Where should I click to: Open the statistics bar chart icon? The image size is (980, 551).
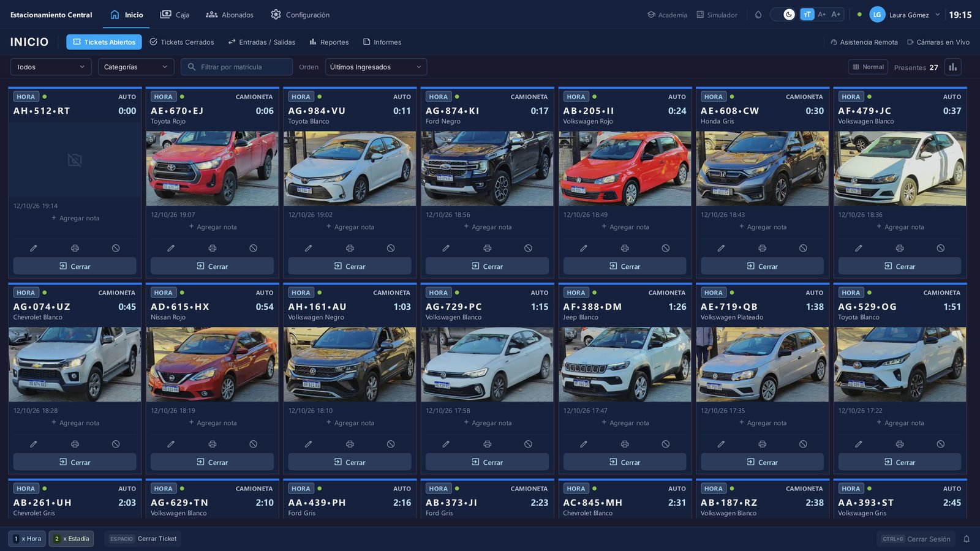952,67
